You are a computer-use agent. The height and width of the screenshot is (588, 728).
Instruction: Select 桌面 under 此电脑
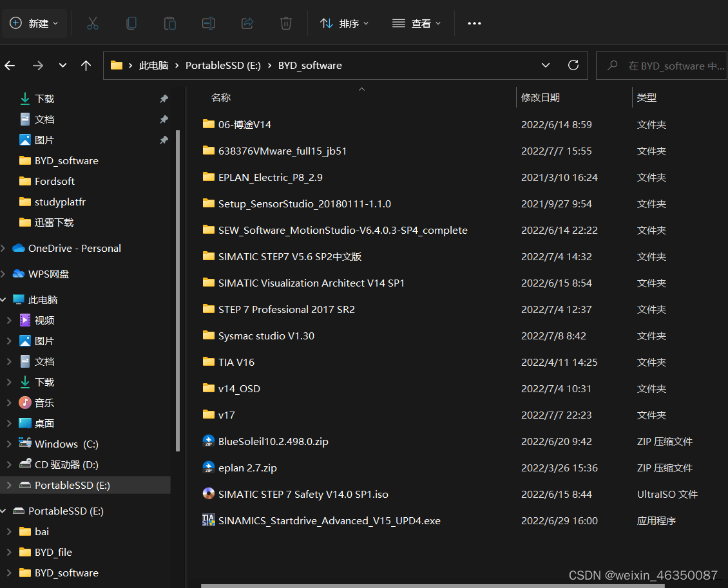pyautogui.click(x=44, y=423)
